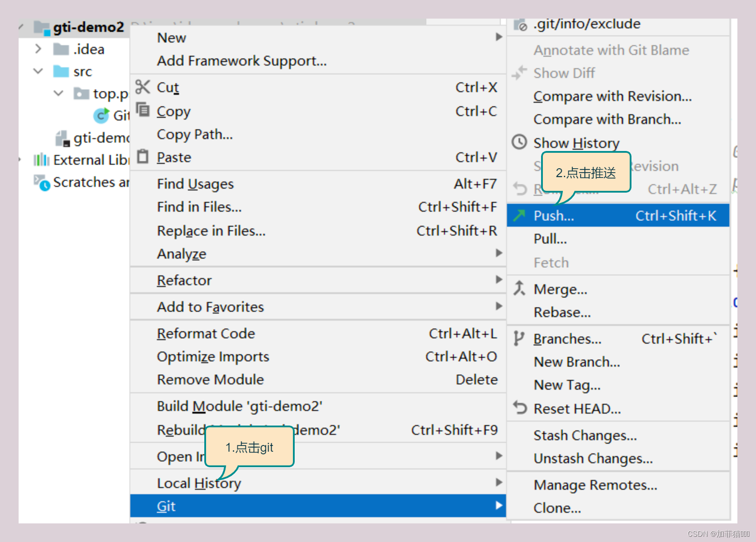
Task: Select Clone in Git submenu
Action: click(618, 508)
